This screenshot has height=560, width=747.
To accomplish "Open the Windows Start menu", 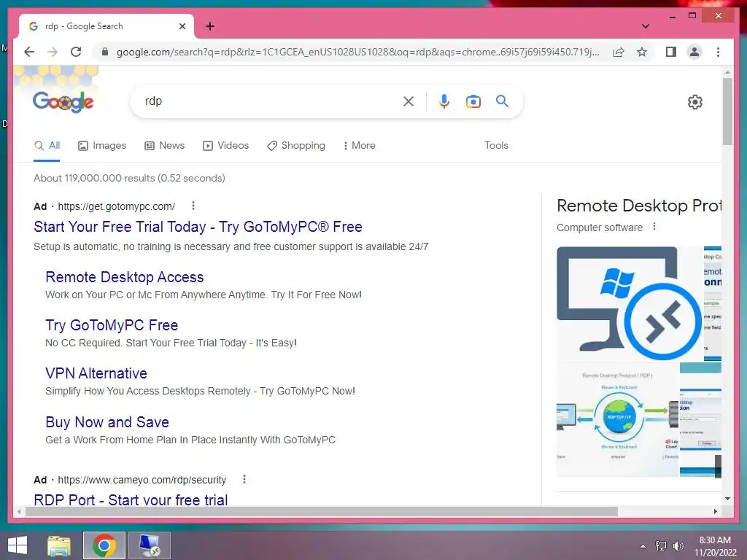I will [18, 545].
